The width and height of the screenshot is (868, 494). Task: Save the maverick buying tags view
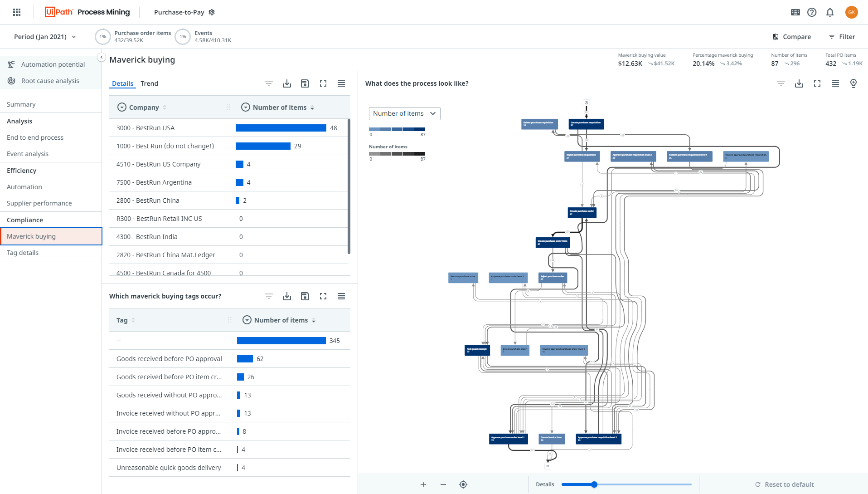305,296
